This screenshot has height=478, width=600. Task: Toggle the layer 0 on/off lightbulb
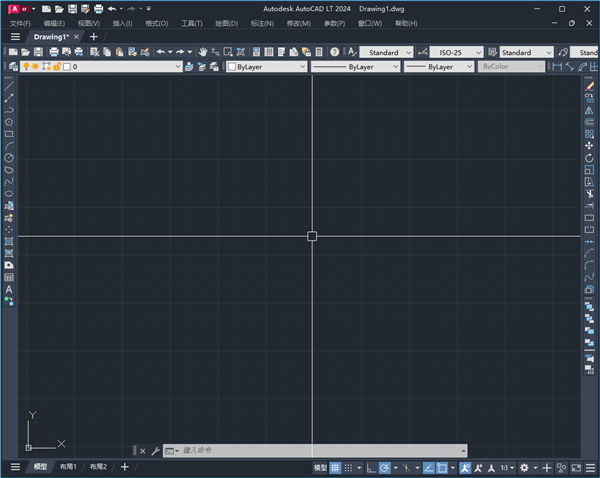pos(26,66)
